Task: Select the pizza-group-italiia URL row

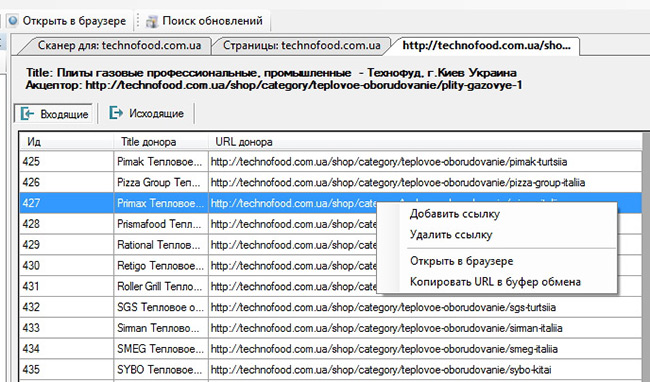Action: coord(330,182)
